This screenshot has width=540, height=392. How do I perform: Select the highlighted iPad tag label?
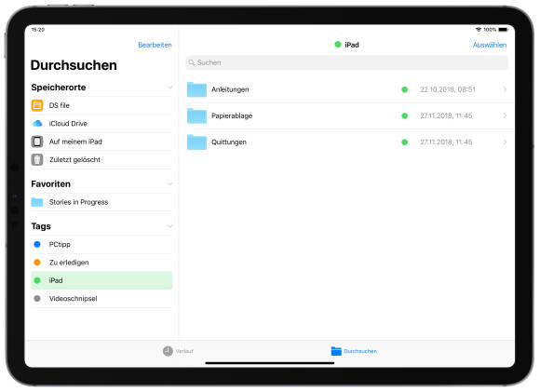coord(56,280)
